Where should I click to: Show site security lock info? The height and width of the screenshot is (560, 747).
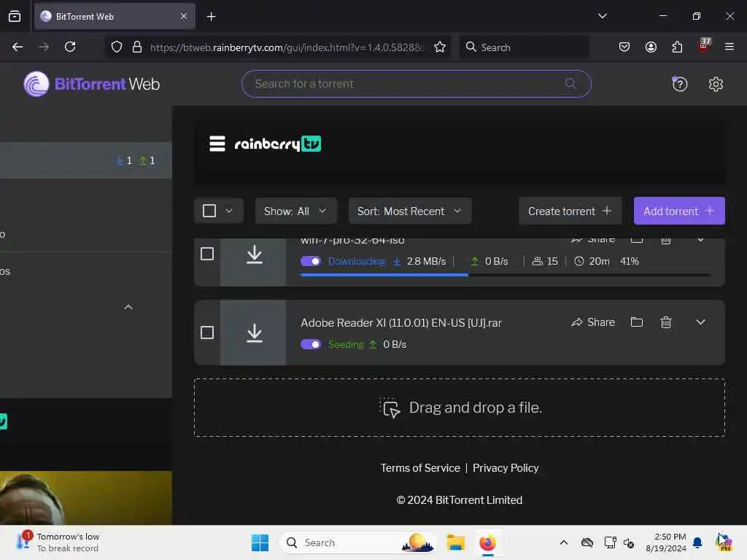137,47
